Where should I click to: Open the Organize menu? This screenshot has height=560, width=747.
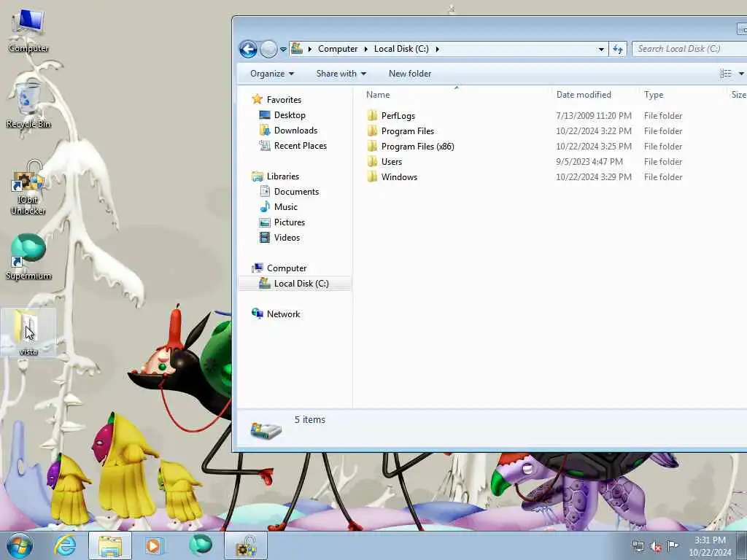272,74
